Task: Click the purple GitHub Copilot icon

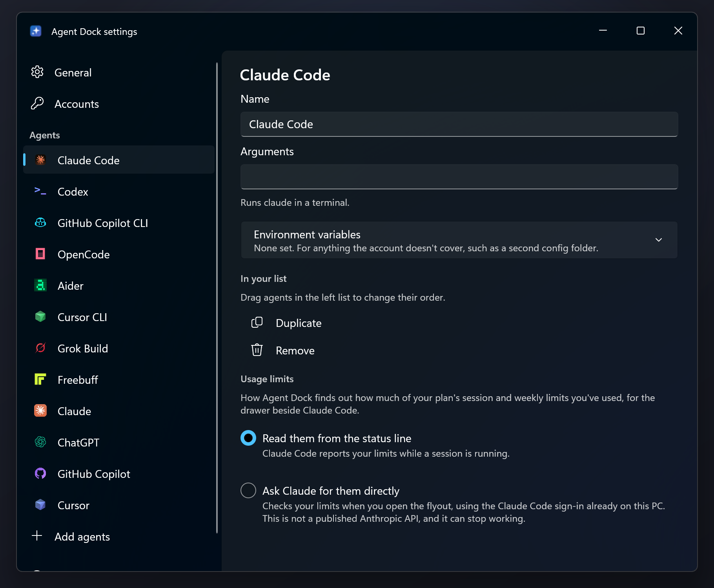Action: (40, 474)
